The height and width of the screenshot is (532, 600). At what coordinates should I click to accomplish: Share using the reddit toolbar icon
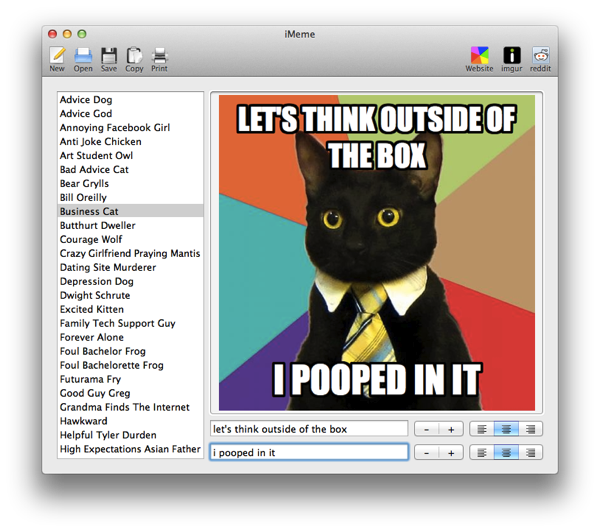pyautogui.click(x=541, y=56)
